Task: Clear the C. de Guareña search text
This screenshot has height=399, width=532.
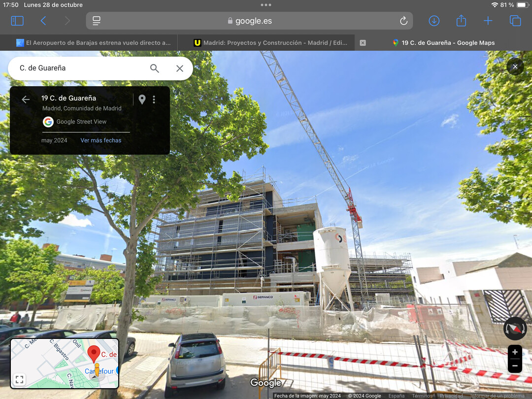Action: coord(180,68)
